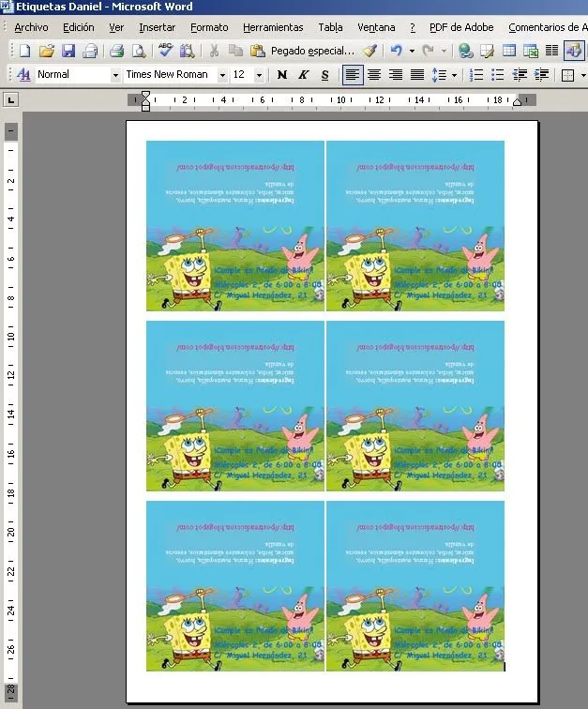The width and height of the screenshot is (588, 709).
Task: Open the Normal style dropdown
Action: (115, 75)
